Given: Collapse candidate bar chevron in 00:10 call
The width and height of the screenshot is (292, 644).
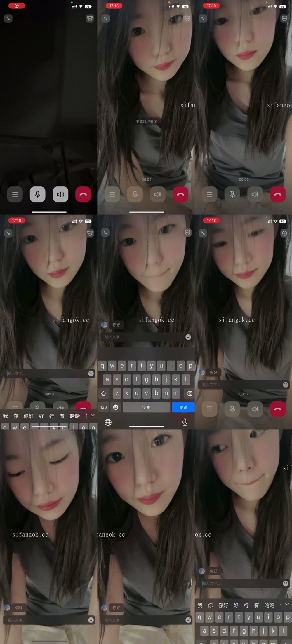Looking at the screenshot, I should coord(93,415).
